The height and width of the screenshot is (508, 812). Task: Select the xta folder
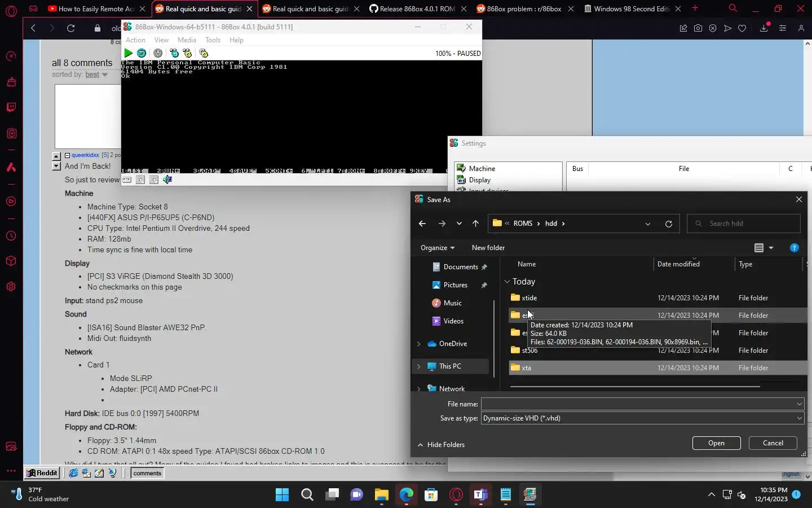pyautogui.click(x=657, y=368)
